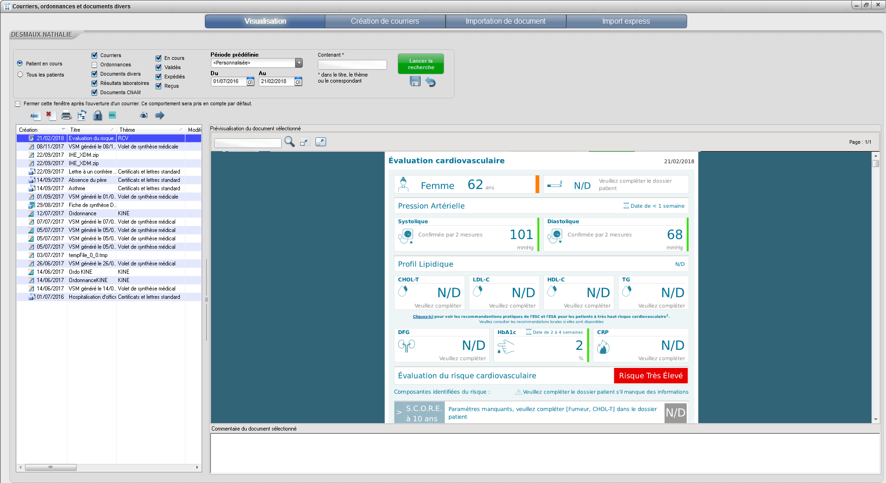
Task: Click the Contenant search text field
Action: (x=352, y=64)
